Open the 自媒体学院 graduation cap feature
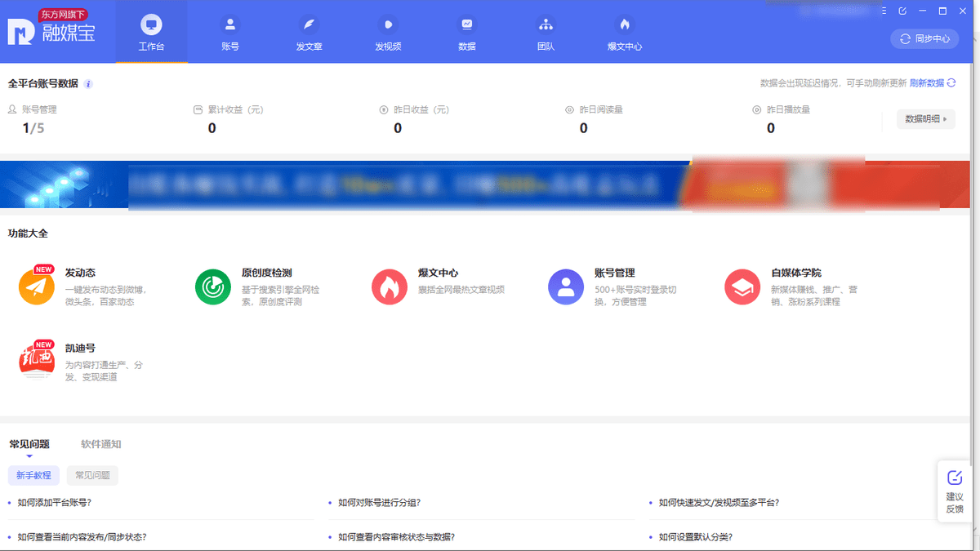980x551 pixels. click(742, 287)
